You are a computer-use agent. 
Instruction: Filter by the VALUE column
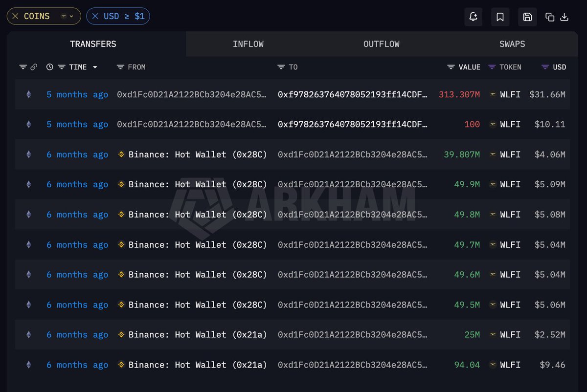[451, 67]
